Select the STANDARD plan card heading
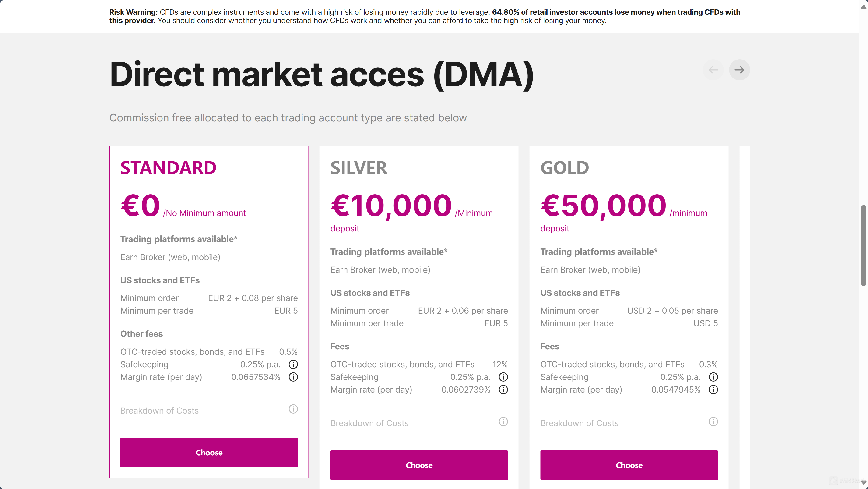Screen dimensions: 868x489 (168, 168)
